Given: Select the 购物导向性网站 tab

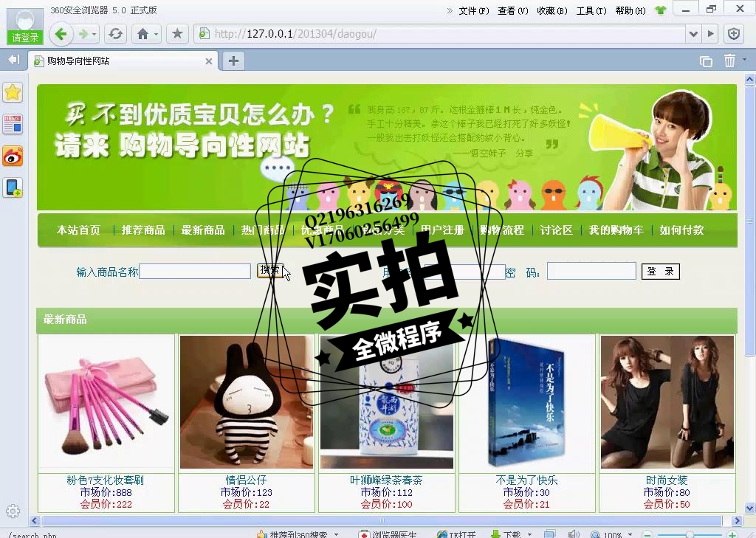Looking at the screenshot, I should click(x=124, y=61).
